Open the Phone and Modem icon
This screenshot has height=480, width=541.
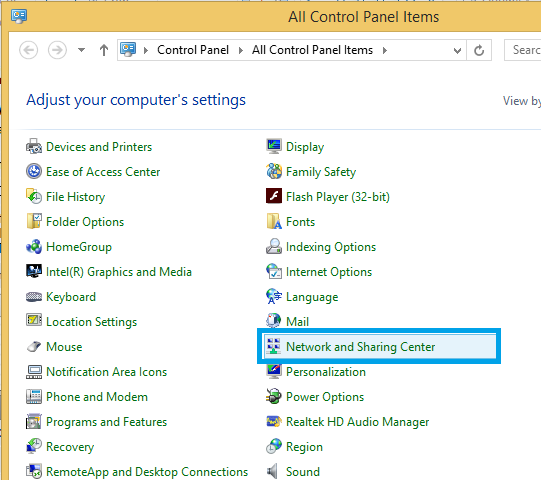[34, 396]
